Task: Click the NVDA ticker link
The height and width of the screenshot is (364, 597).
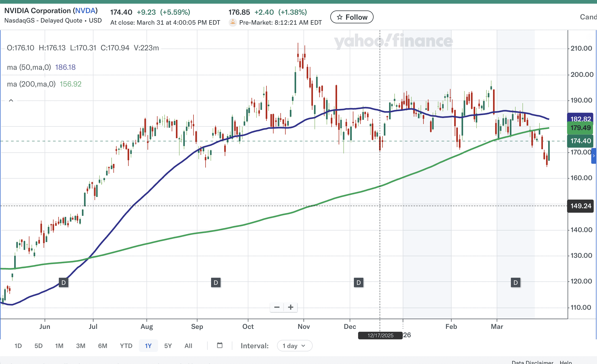Action: click(85, 11)
